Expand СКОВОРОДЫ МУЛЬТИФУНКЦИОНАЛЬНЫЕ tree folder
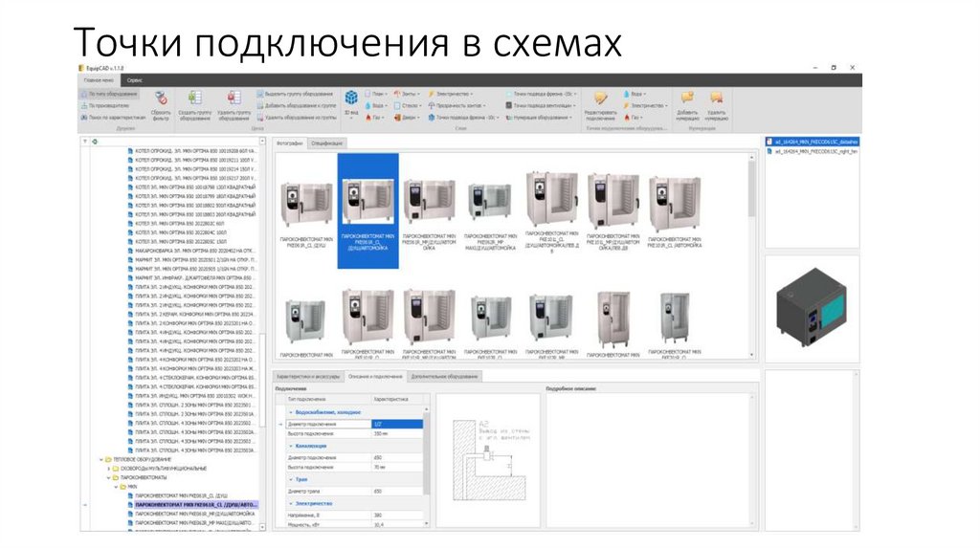Screen dimensions: 980x549 pyautogui.click(x=109, y=469)
